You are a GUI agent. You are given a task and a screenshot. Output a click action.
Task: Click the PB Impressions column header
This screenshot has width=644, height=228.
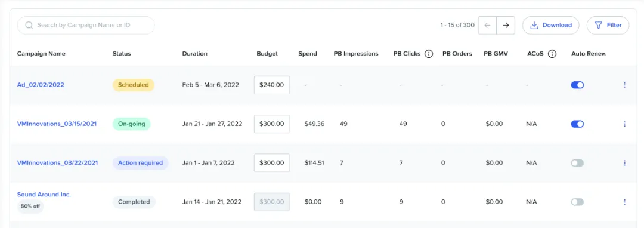356,54
